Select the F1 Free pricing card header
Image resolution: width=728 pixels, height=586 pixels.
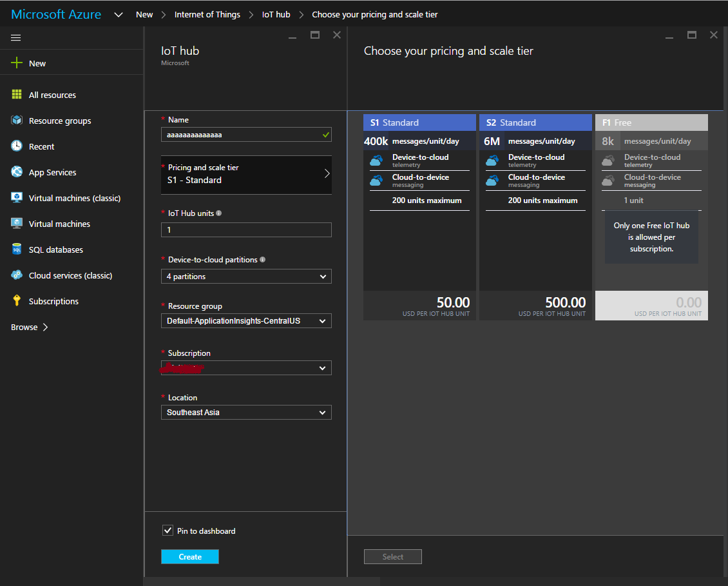click(651, 122)
